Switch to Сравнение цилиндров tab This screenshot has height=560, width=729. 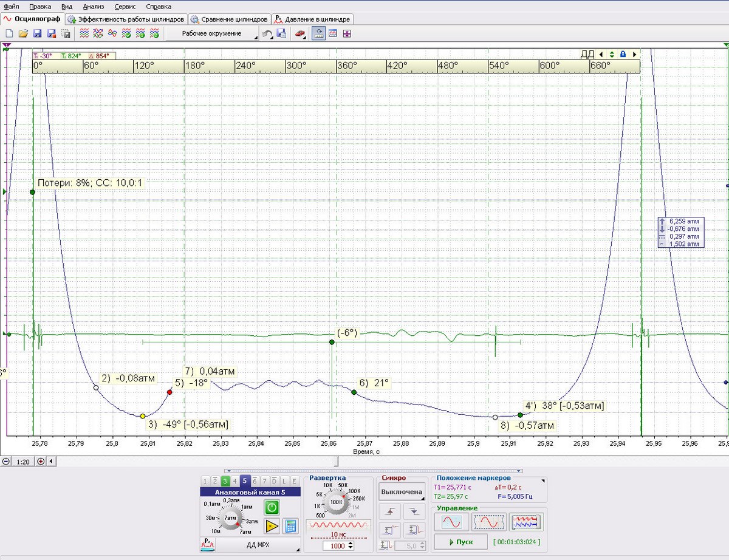[229, 19]
